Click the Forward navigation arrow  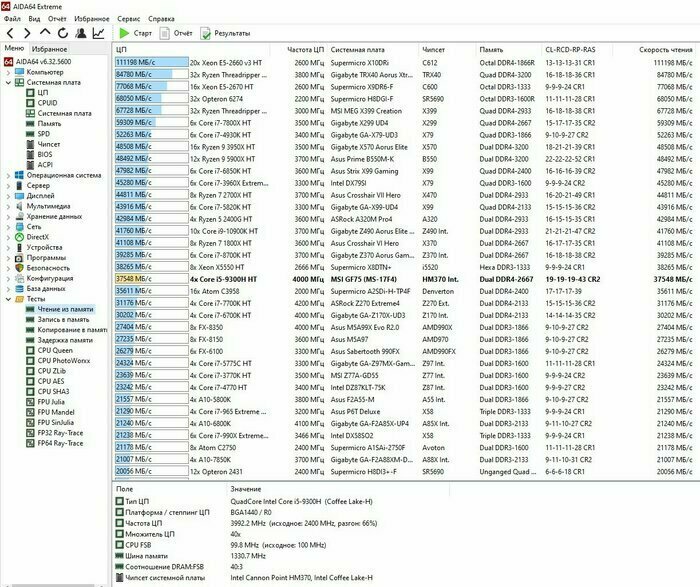(26, 33)
